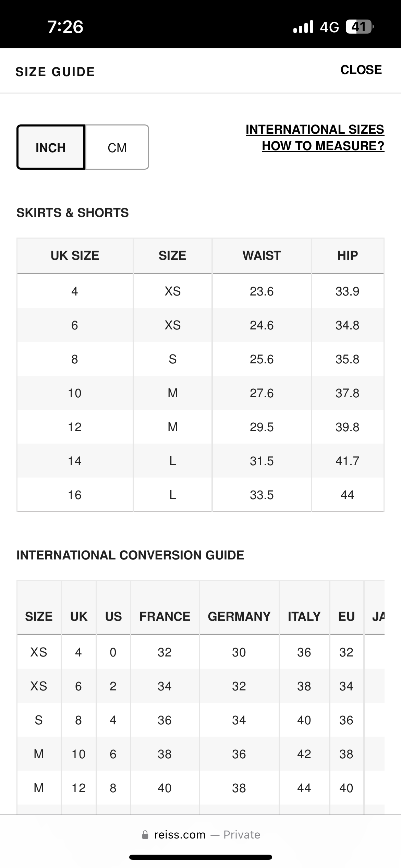Select the HIP column header
The width and height of the screenshot is (401, 868).
[x=348, y=256]
